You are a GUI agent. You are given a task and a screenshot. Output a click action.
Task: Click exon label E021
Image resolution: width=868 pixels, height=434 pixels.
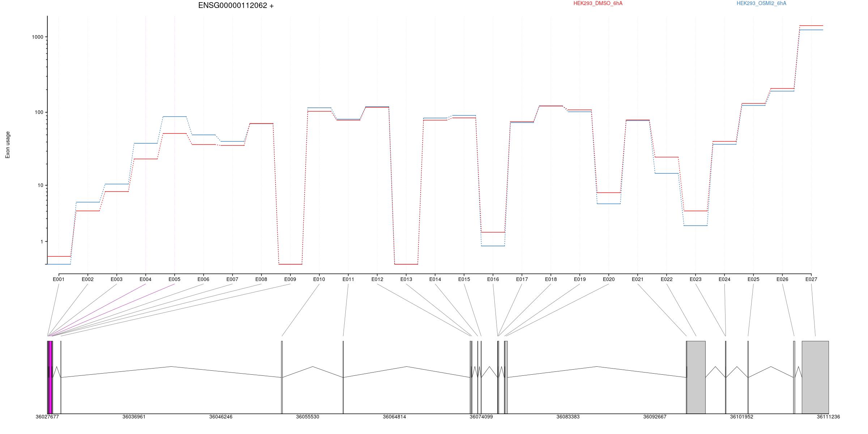pyautogui.click(x=638, y=279)
